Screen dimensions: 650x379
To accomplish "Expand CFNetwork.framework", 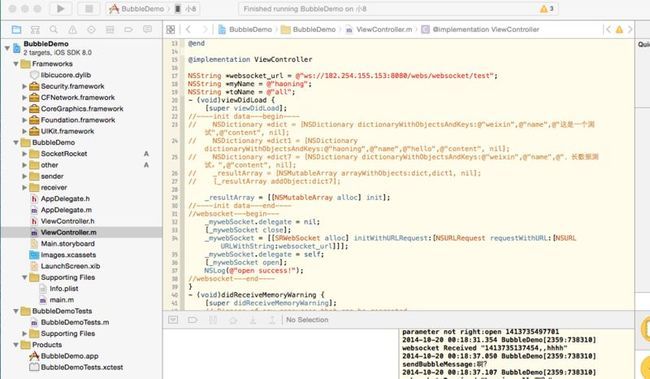I will [24, 97].
